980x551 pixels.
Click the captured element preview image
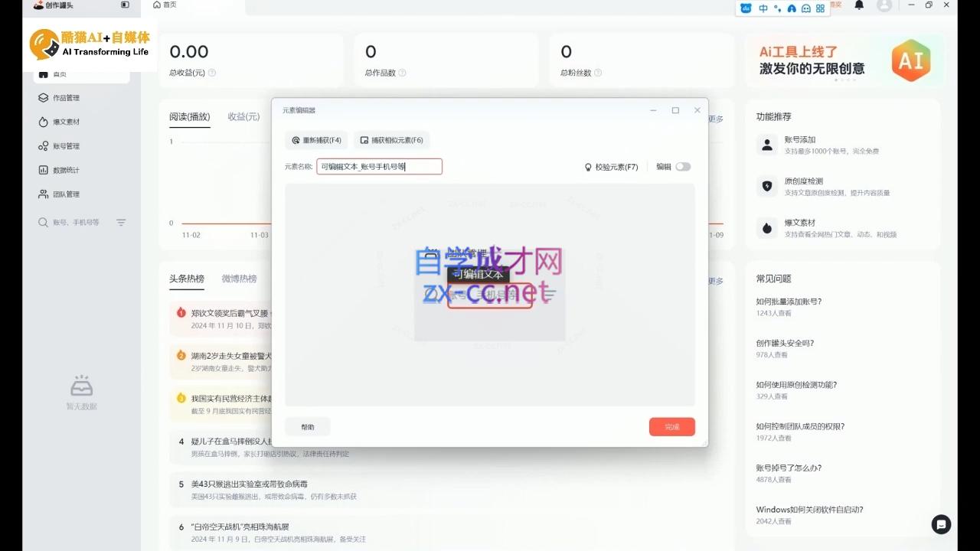(490, 295)
